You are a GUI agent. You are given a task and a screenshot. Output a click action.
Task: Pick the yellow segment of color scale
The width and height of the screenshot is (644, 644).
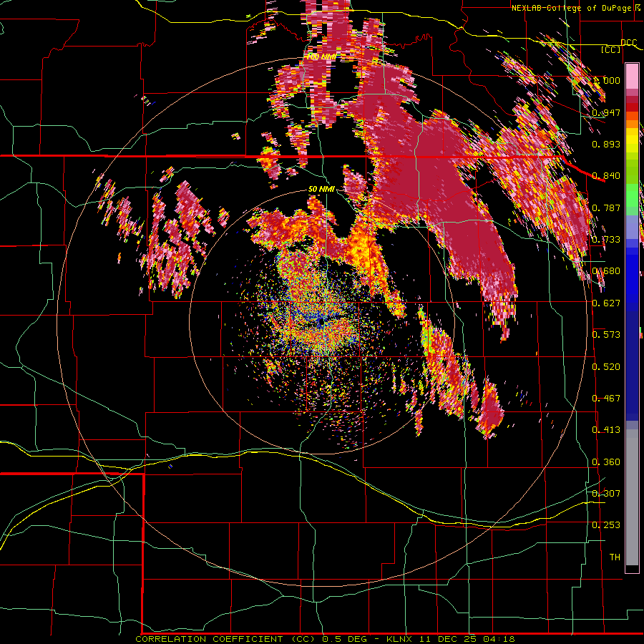[632, 141]
